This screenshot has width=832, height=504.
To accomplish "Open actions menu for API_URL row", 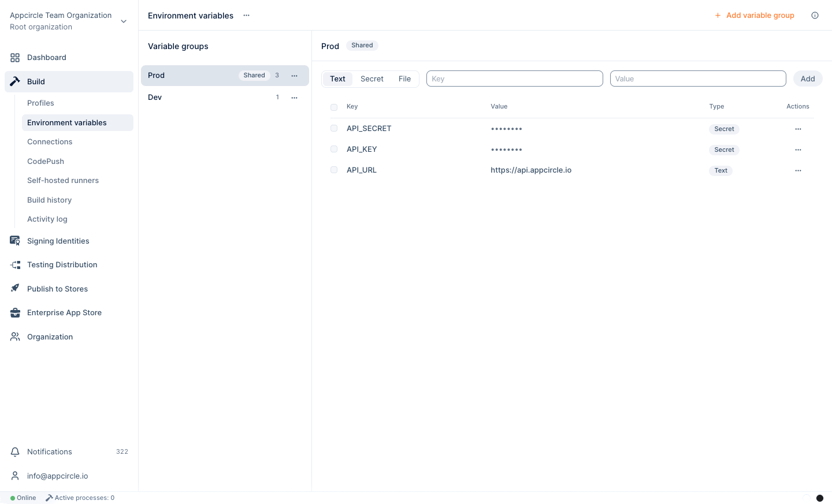I will click(x=798, y=170).
